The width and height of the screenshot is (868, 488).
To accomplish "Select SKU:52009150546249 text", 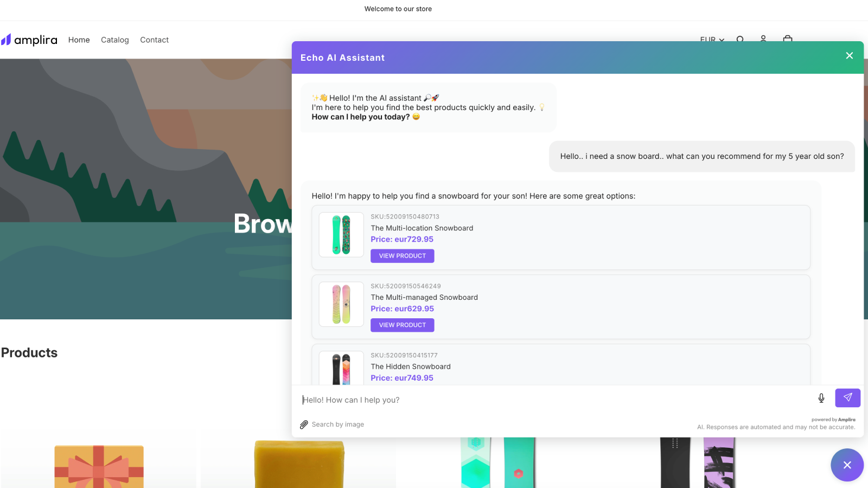I will coord(406,286).
